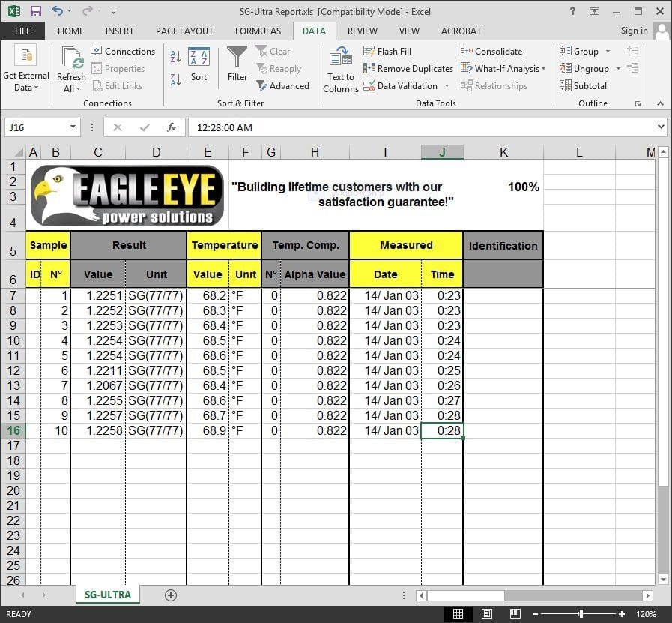This screenshot has height=623, width=672.
Task: Click Remove Duplicates
Action: tap(408, 69)
